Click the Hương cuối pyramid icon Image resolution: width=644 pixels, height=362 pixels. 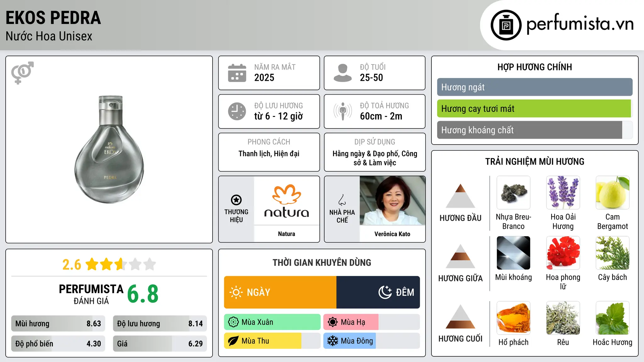point(460,316)
